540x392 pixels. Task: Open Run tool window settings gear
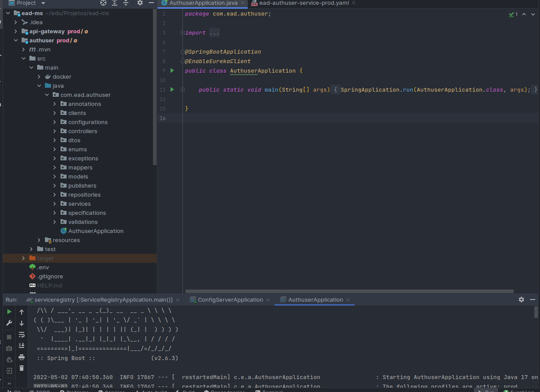tap(521, 300)
